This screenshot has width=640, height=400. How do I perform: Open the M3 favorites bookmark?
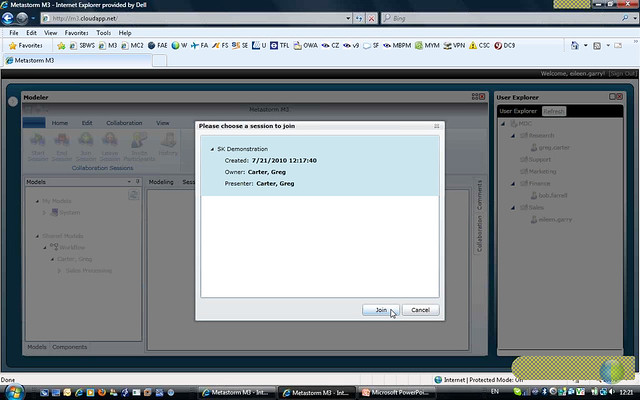click(x=108, y=45)
